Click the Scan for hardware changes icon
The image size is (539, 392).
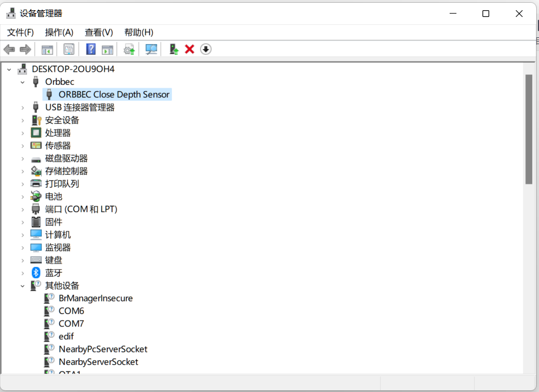(151, 49)
